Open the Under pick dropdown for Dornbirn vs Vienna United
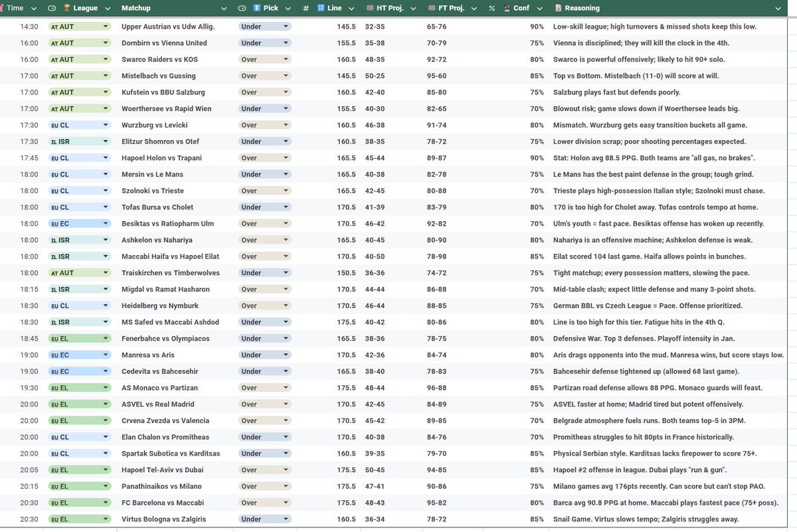Screen dimensions: 797x532 (x=286, y=43)
